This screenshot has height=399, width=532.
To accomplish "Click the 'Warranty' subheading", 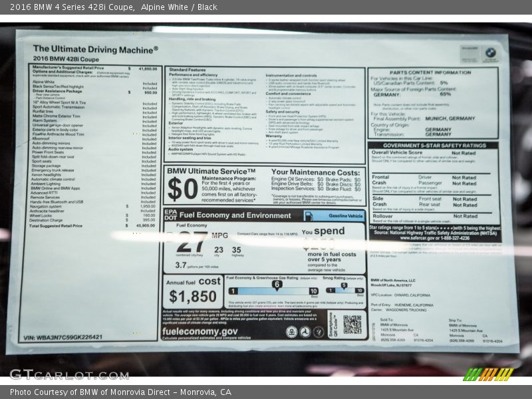I will click(274, 136).
